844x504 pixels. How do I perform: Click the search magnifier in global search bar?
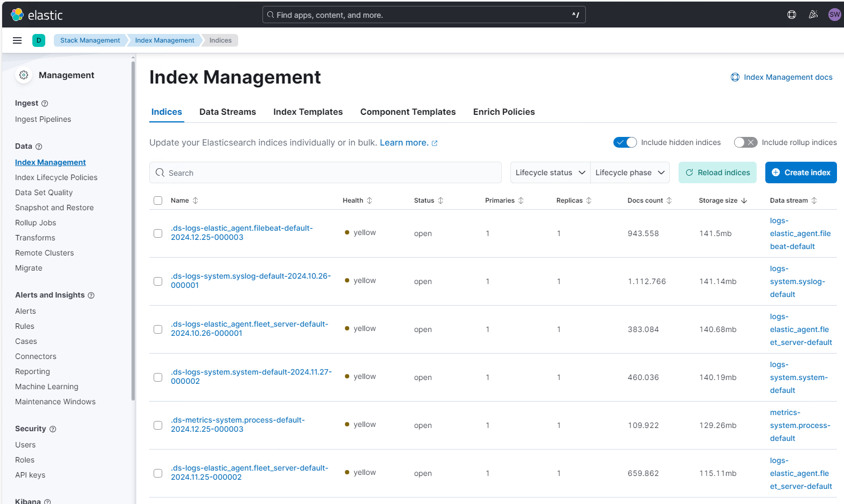click(x=271, y=15)
